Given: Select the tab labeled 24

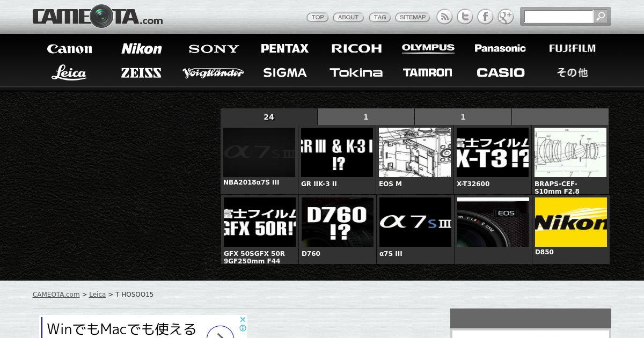Looking at the screenshot, I should click(269, 117).
